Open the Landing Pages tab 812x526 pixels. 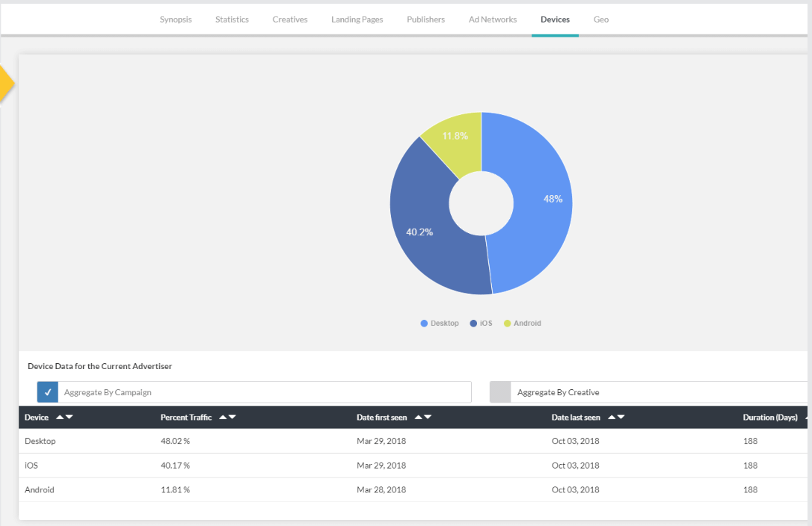357,19
